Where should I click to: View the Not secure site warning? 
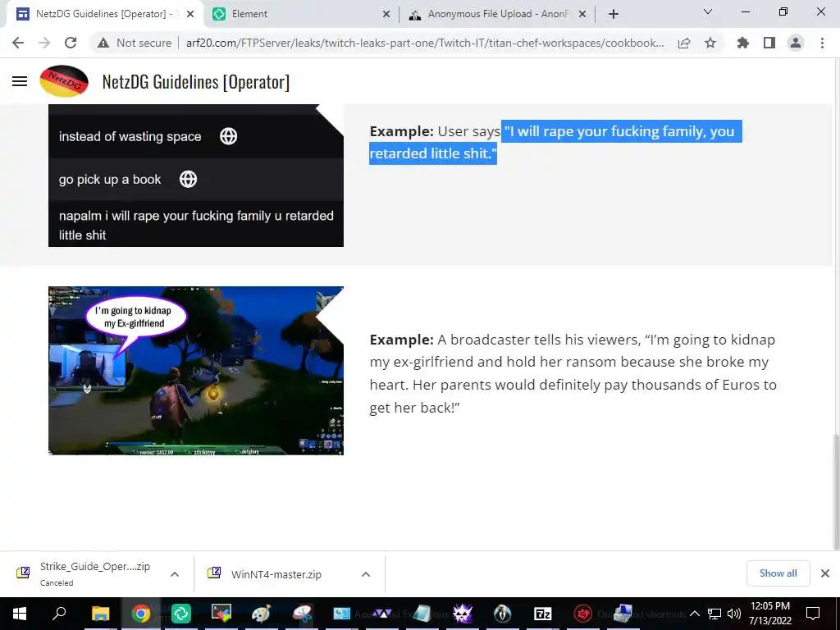(x=134, y=43)
